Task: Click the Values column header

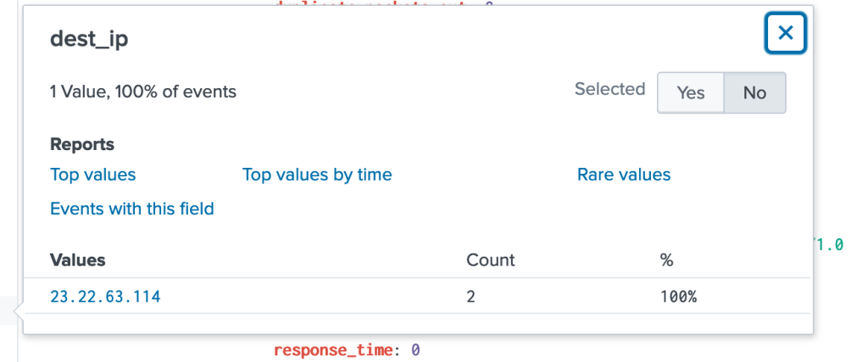Action: point(78,259)
